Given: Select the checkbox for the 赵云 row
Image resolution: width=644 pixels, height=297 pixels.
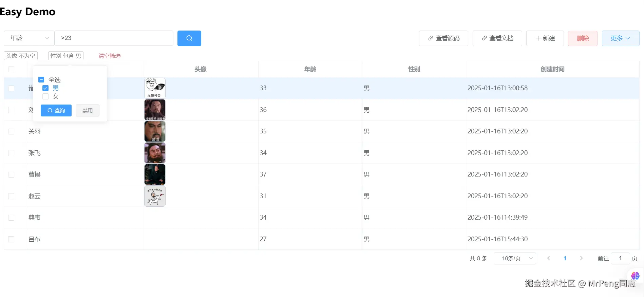Looking at the screenshot, I should [11, 196].
